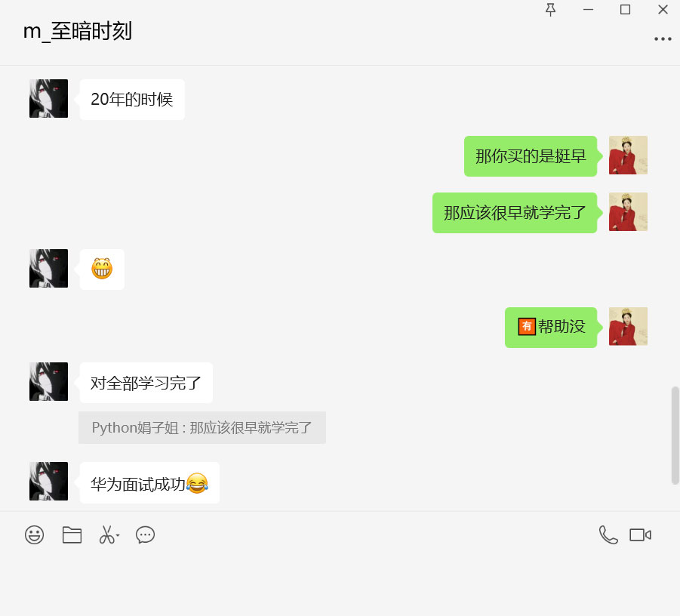Click the 20年的时候 message bubble

point(132,100)
